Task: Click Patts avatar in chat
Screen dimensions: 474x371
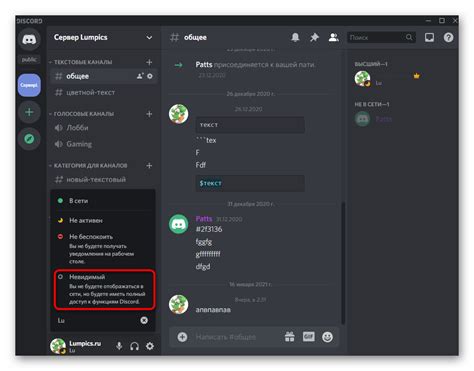Action: click(178, 224)
